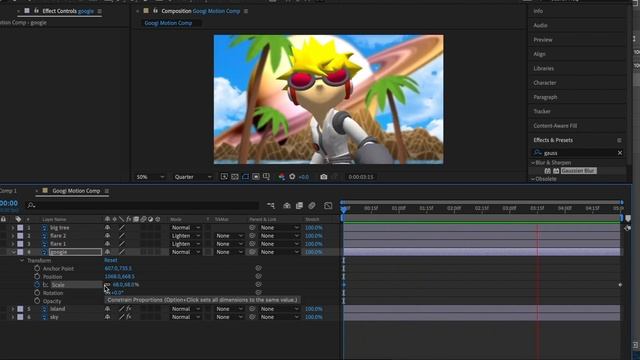640x360 pixels.
Task: Click the preview timecode 0:00:03:15
Action: click(361, 177)
